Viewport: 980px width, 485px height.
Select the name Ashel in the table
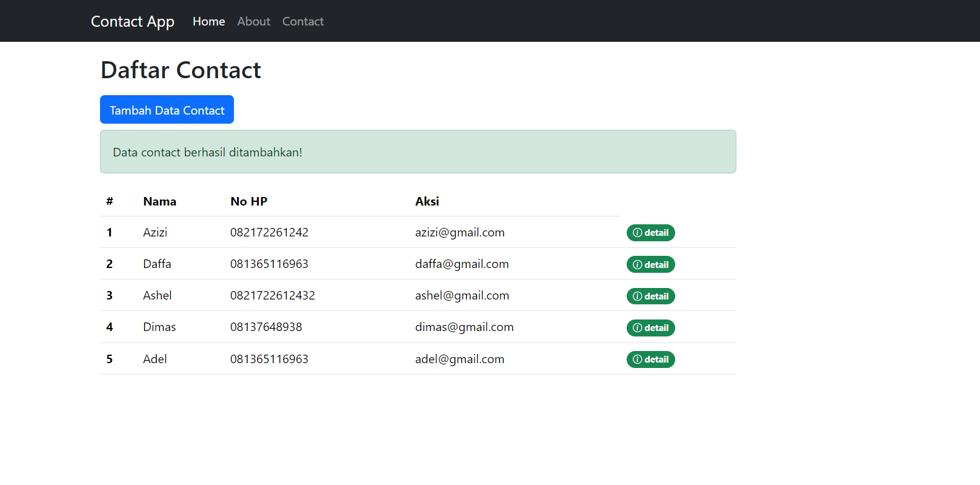click(158, 295)
